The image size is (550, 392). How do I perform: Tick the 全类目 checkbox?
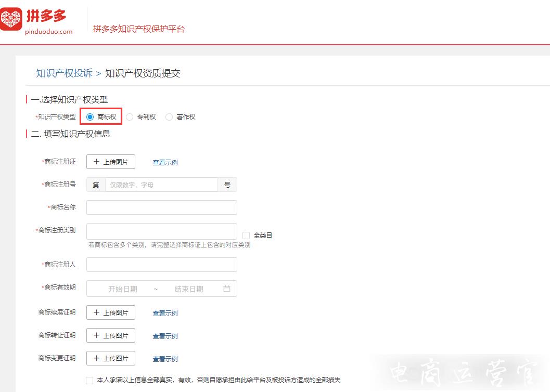[x=246, y=236]
